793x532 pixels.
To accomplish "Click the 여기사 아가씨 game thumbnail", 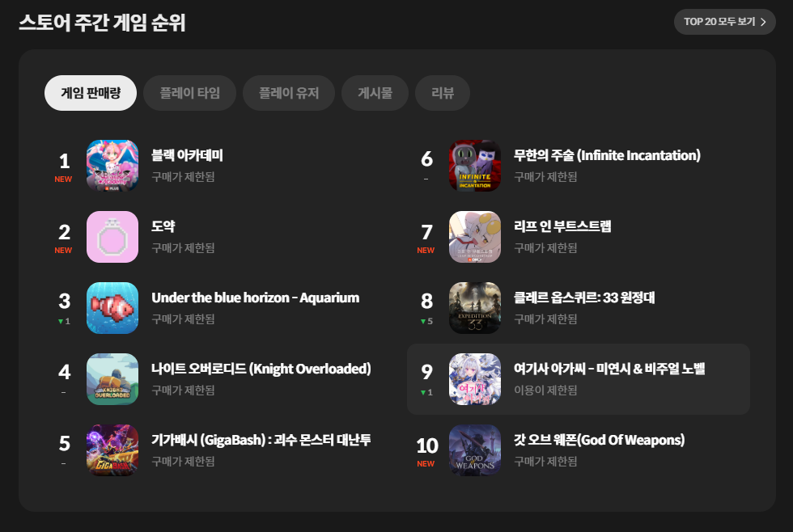I will 475,379.
